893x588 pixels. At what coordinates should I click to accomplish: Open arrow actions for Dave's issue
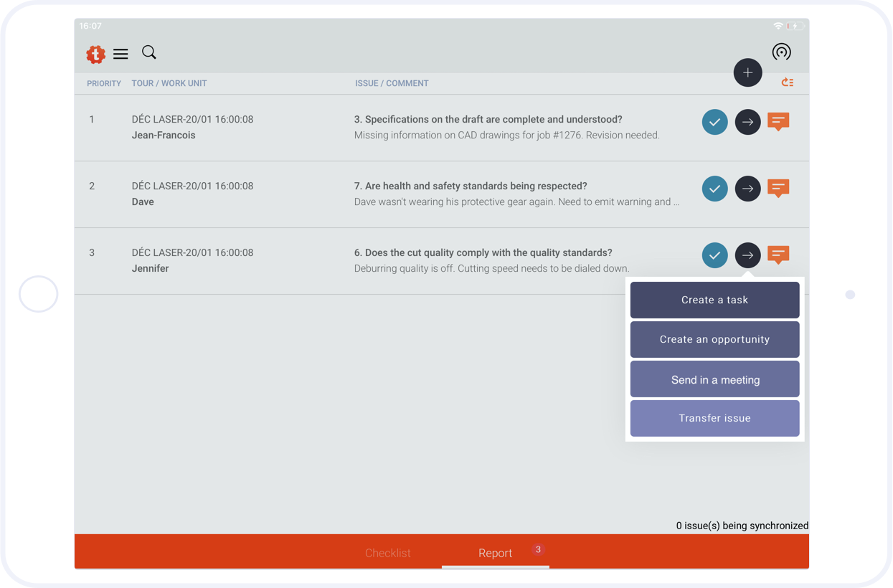pyautogui.click(x=747, y=189)
